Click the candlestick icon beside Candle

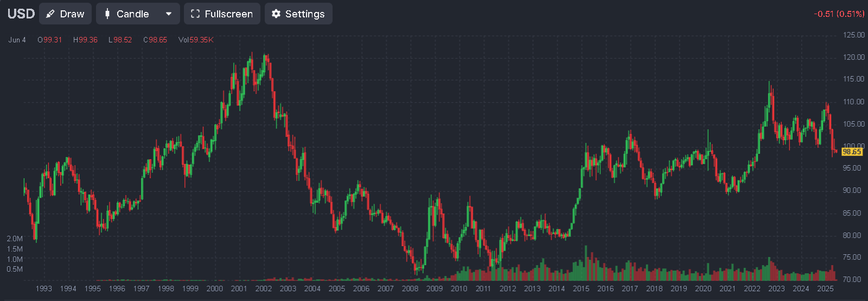107,14
